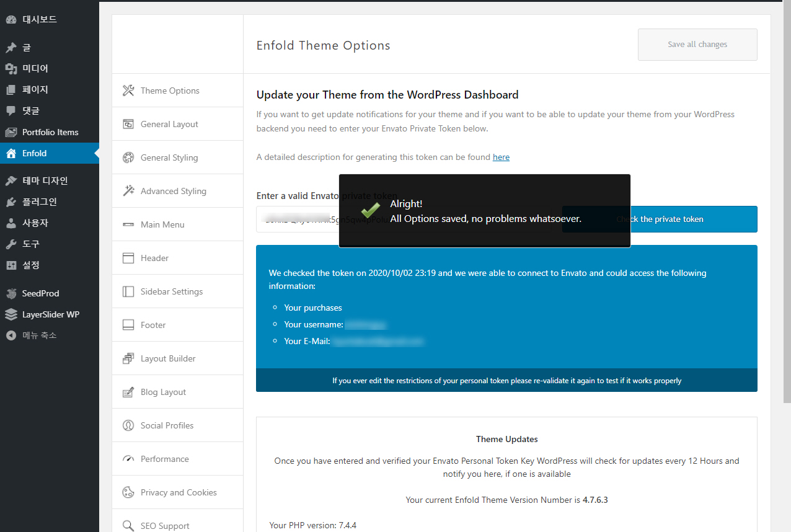The width and height of the screenshot is (791, 532).
Task: Click the Advanced Styling wand icon
Action: point(128,191)
